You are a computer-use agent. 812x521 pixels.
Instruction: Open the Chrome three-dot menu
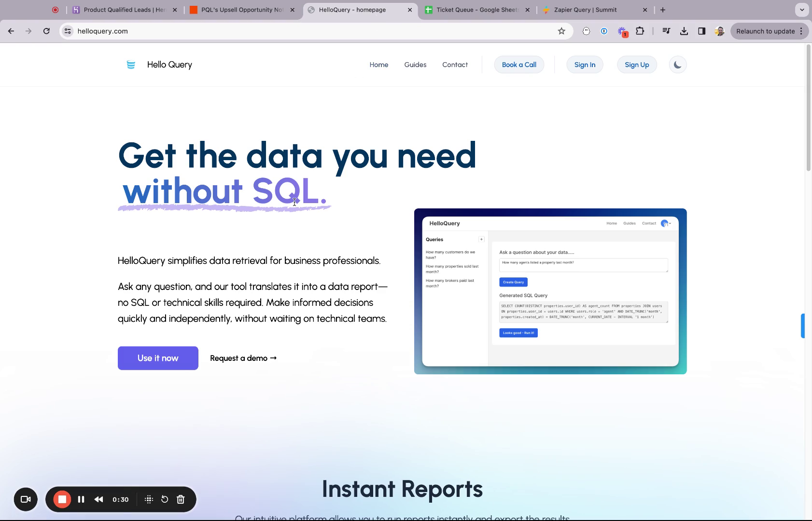[801, 31]
